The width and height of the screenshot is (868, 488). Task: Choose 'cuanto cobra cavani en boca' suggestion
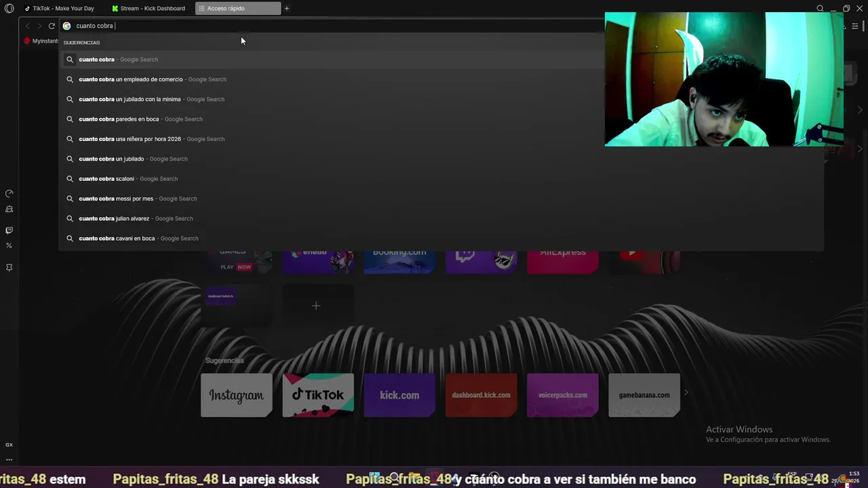pyautogui.click(x=441, y=239)
